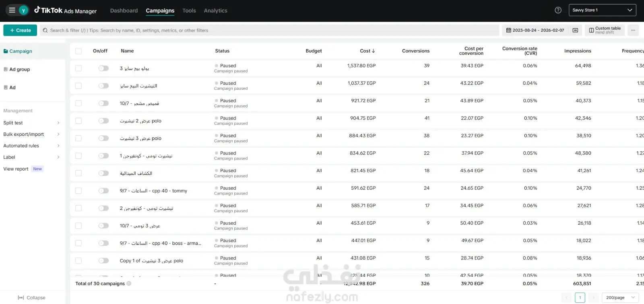644x304 pixels.
Task: Click the green Create button
Action: (20, 30)
